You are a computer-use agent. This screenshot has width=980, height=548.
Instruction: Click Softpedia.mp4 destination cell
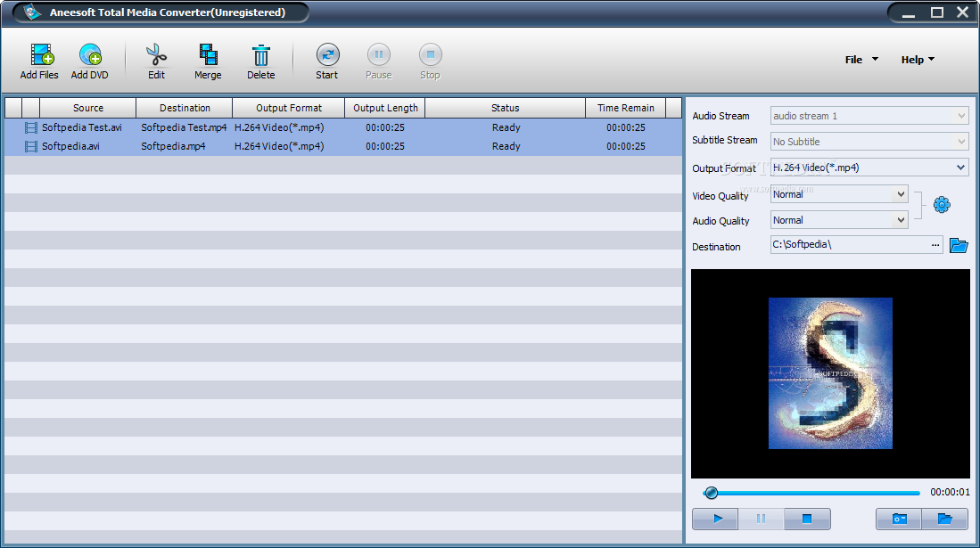[173, 146]
